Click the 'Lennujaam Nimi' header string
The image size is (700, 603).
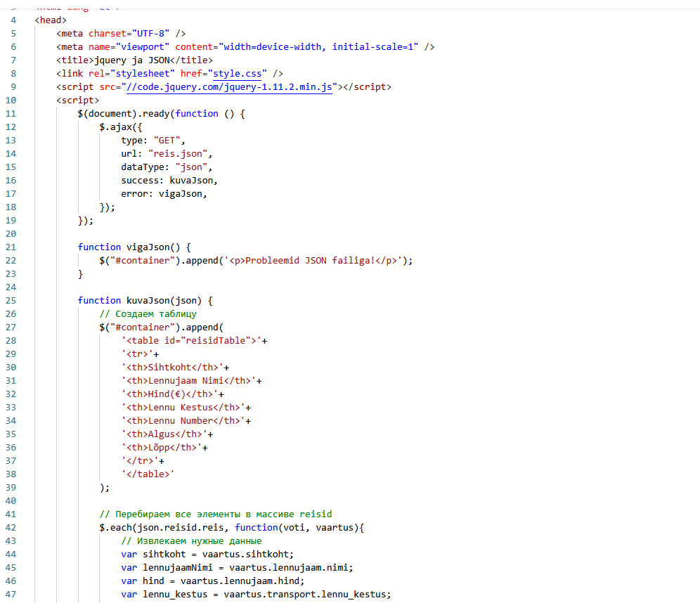click(188, 381)
